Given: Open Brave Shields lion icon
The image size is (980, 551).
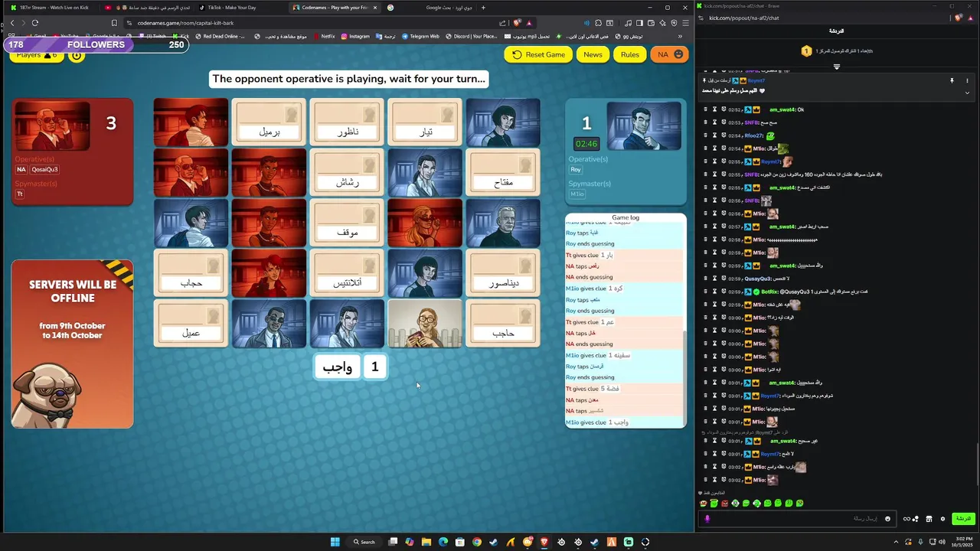Looking at the screenshot, I should [x=518, y=23].
